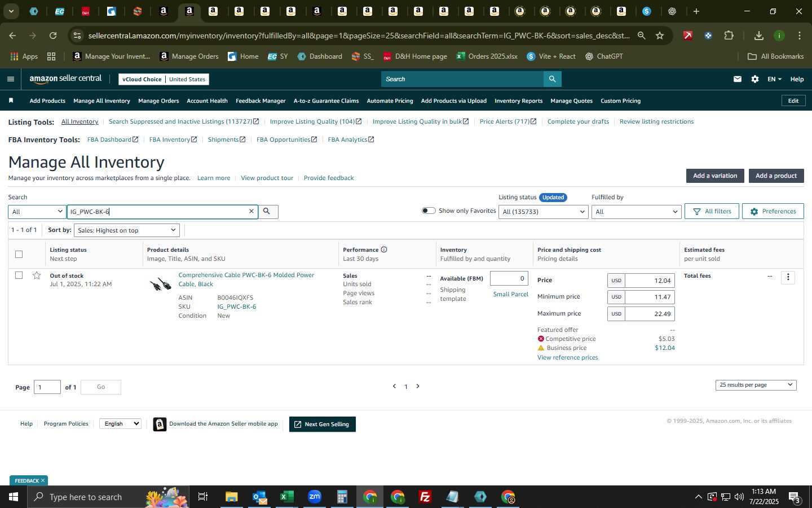Screen dimensions: 812x508
Task: Open the settings gear icon
Action: tap(754, 79)
